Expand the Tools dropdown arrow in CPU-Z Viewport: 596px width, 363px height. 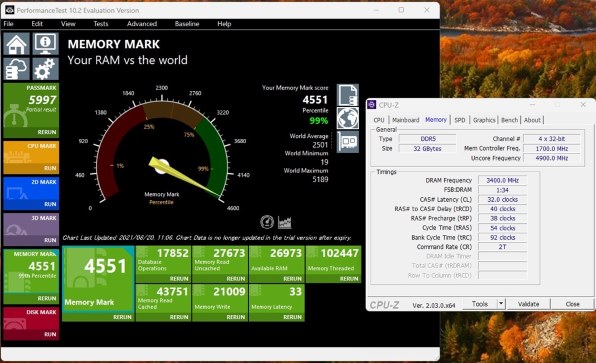(x=501, y=304)
